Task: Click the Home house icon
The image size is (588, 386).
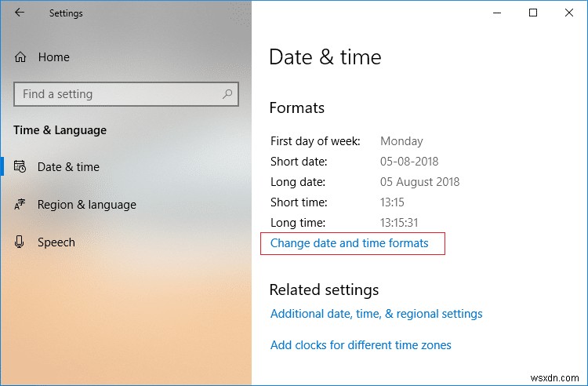Action: point(20,57)
